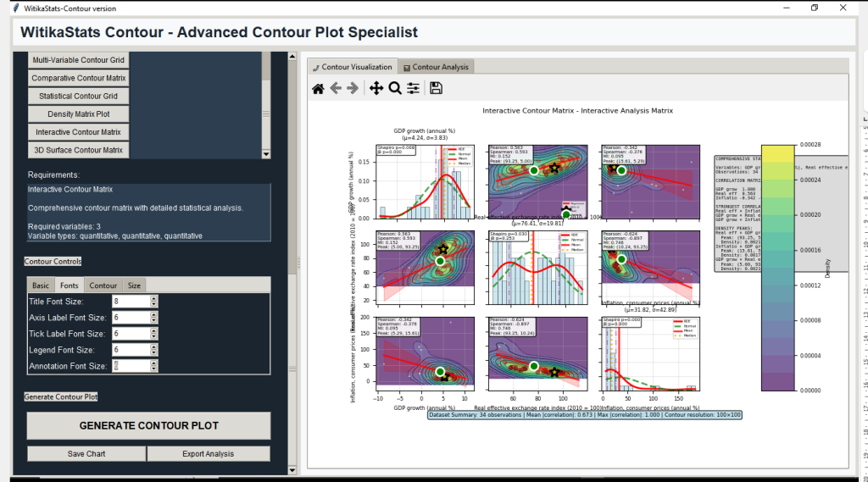Image resolution: width=868 pixels, height=482 pixels.
Task: Choose 3D Surface Contour Matrix
Action: [x=79, y=150]
